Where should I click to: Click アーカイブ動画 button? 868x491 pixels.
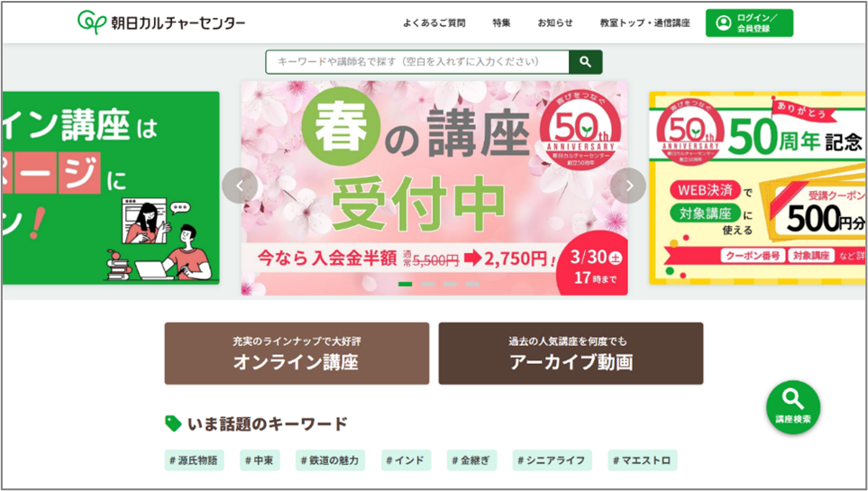tap(571, 353)
